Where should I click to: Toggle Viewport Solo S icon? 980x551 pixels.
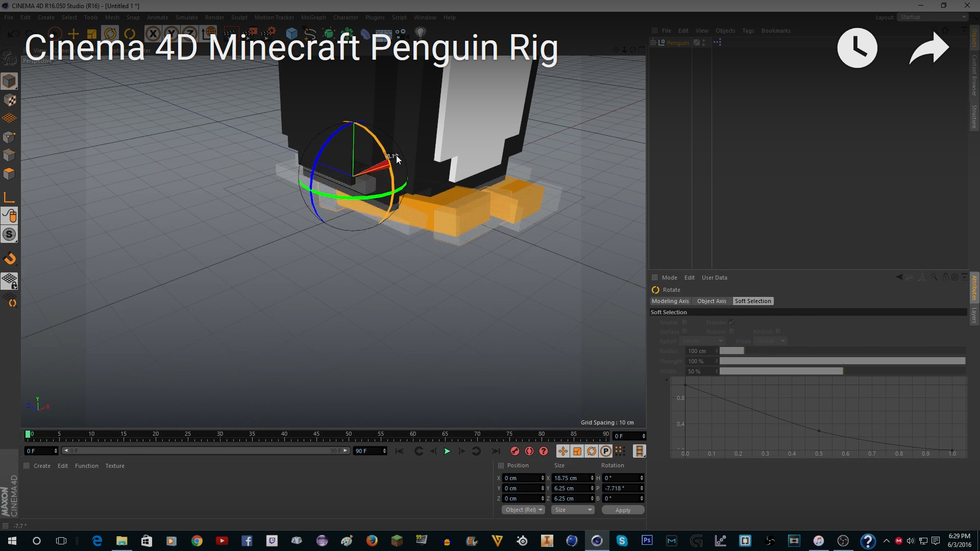(x=9, y=235)
